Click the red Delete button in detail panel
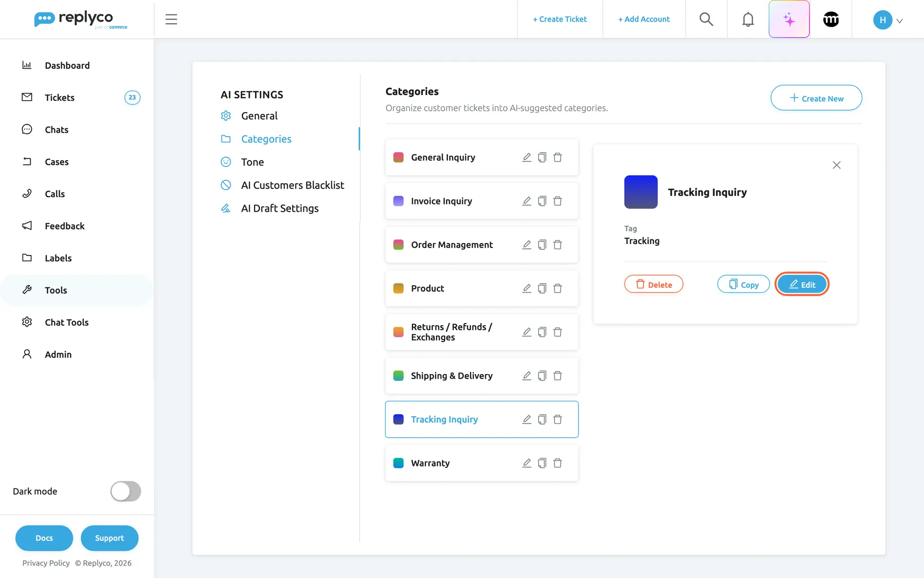This screenshot has width=924, height=578. pyautogui.click(x=653, y=284)
